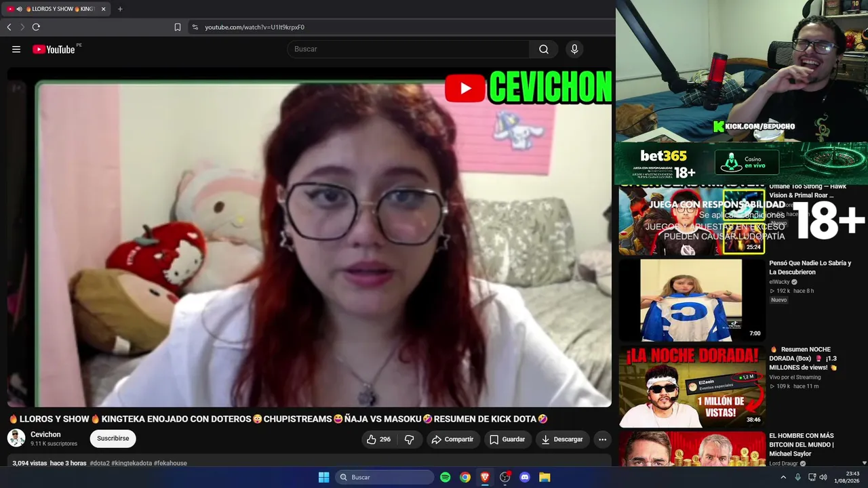The image size is (868, 488).
Task: Click the video title starting 'LLOROS Y SHOW'
Action: [279, 419]
